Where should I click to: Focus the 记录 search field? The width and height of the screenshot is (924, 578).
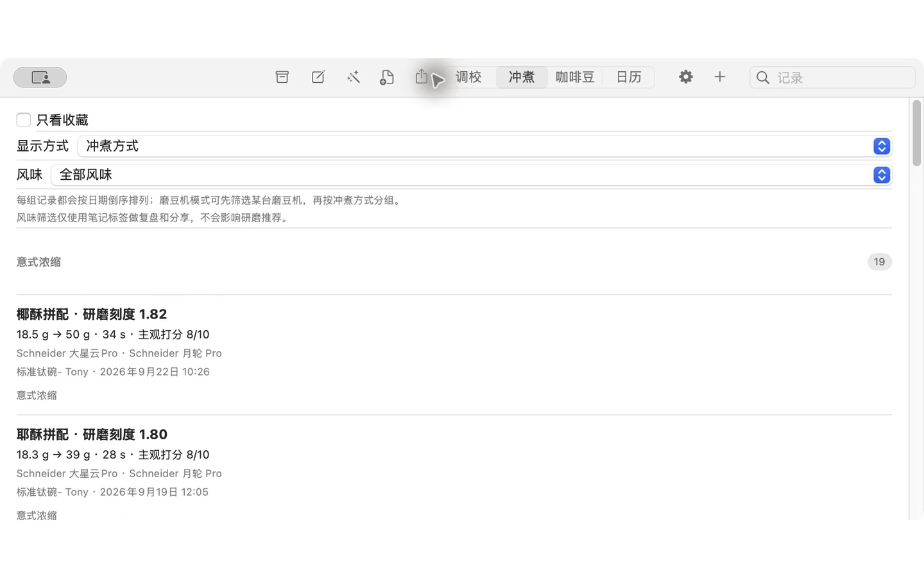pos(832,77)
